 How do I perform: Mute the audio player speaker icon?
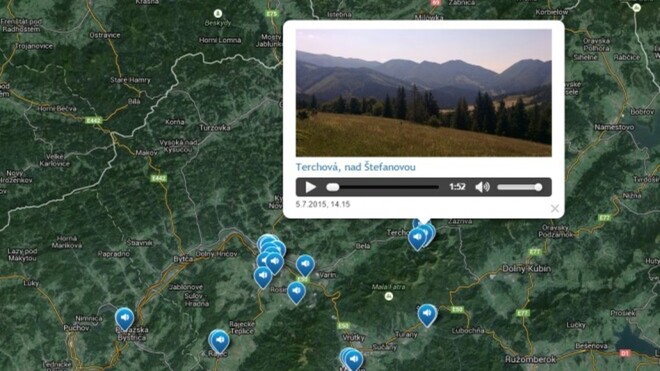tap(482, 187)
